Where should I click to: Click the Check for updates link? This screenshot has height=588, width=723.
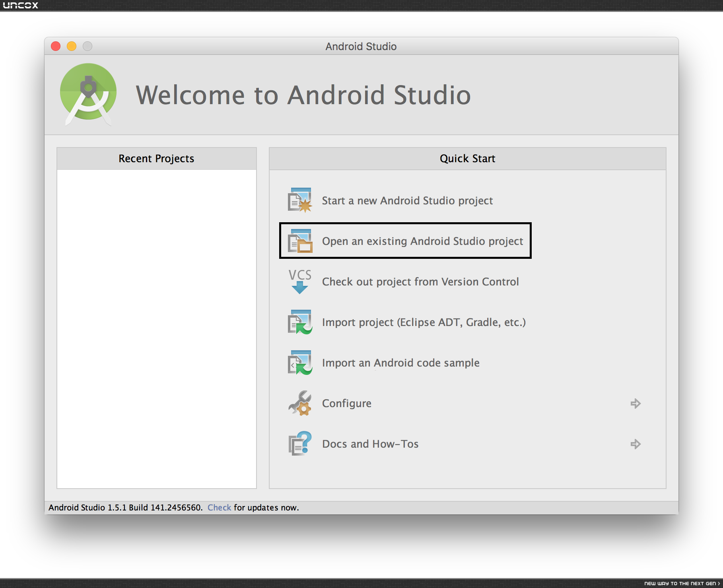click(219, 508)
